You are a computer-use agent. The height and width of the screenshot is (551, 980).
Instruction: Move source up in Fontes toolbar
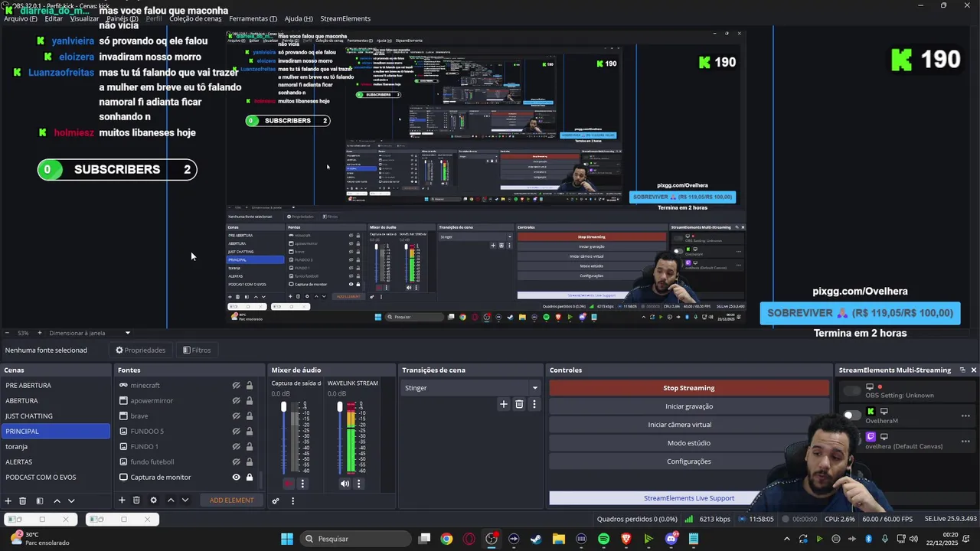[171, 500]
